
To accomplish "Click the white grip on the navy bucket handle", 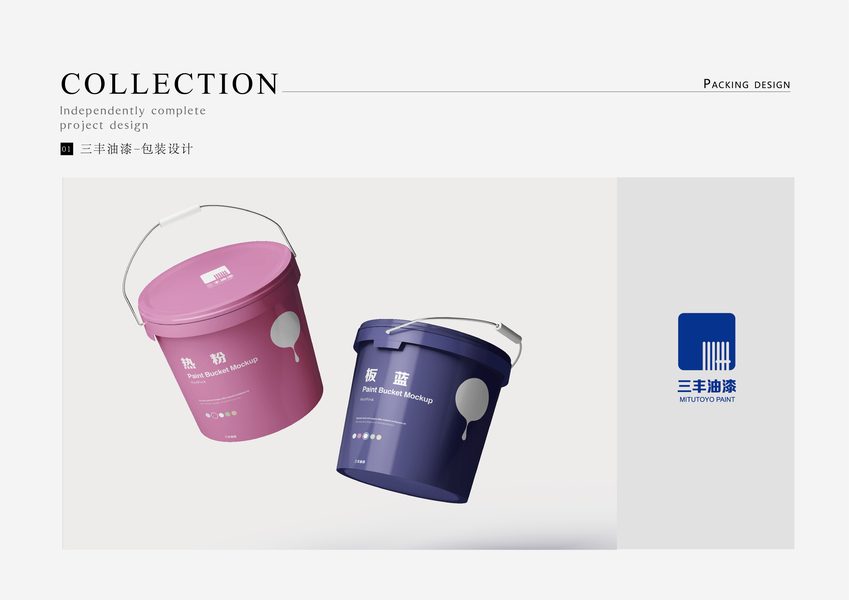I will (510, 333).
